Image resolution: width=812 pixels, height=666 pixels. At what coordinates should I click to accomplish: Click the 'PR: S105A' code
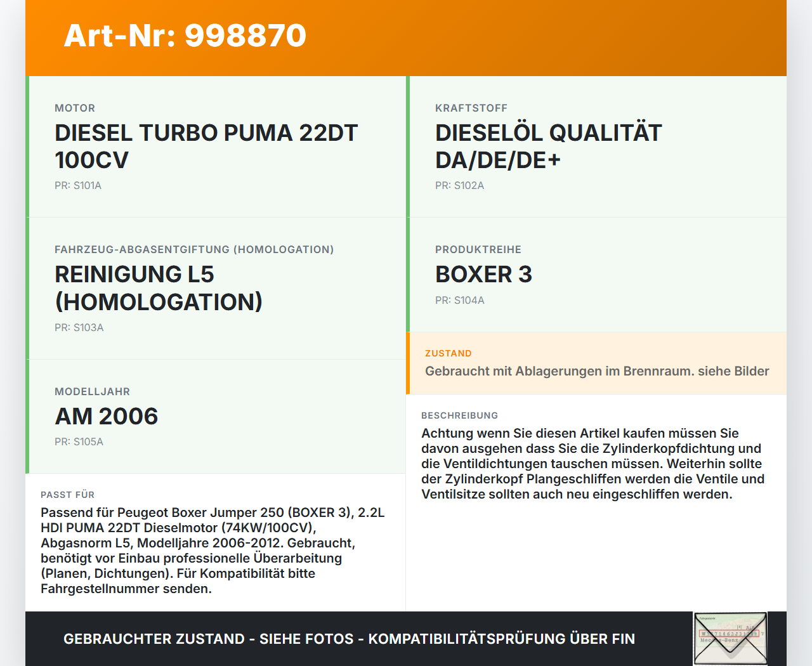pos(79,442)
